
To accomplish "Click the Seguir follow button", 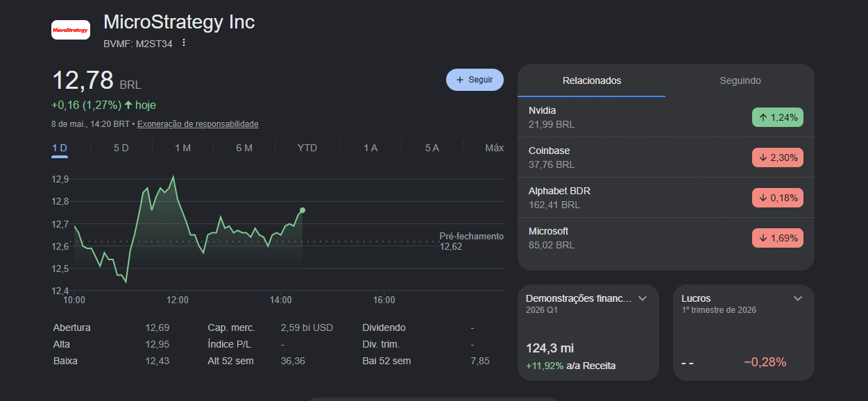I will 475,80.
